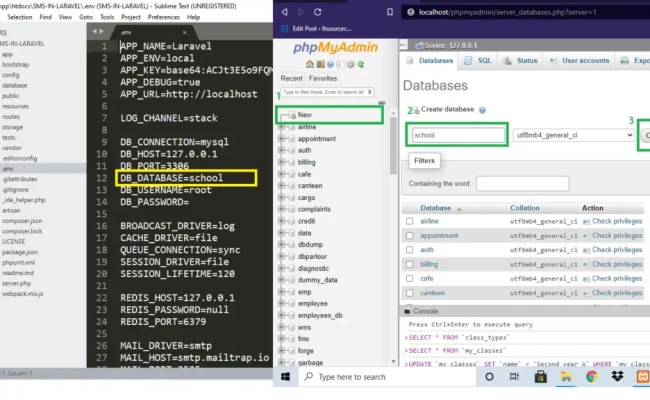The width and height of the screenshot is (650, 400).
Task: Check privileges for airline database
Action: click(613, 221)
